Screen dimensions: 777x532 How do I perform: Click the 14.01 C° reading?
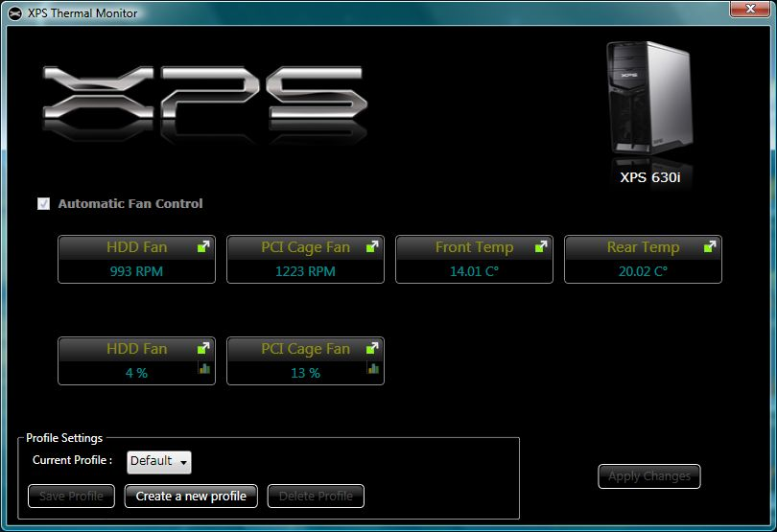(474, 271)
